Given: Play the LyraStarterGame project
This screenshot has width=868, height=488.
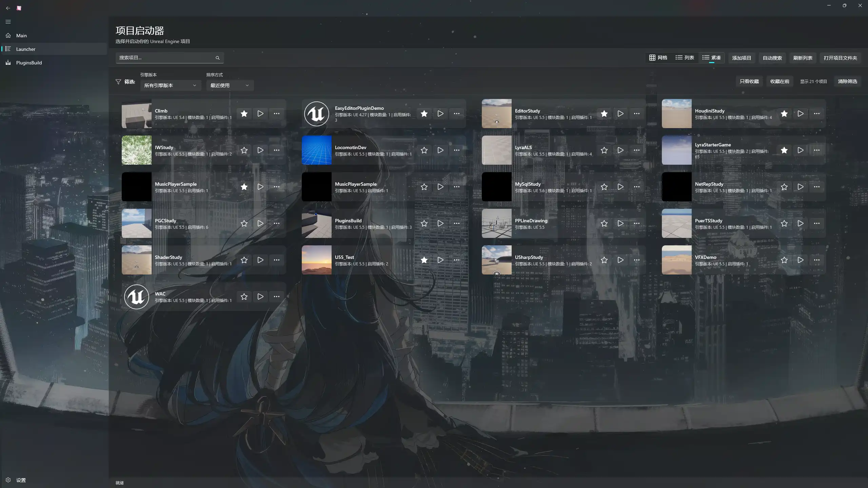Looking at the screenshot, I should [x=800, y=150].
